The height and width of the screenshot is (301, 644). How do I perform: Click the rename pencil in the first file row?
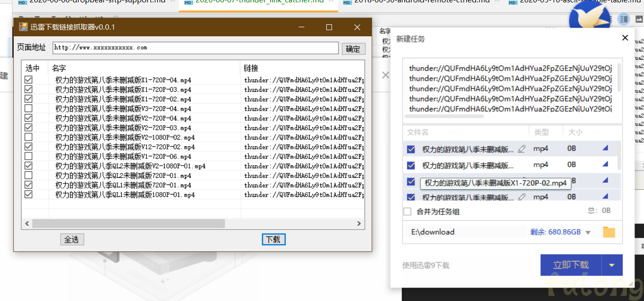point(522,149)
